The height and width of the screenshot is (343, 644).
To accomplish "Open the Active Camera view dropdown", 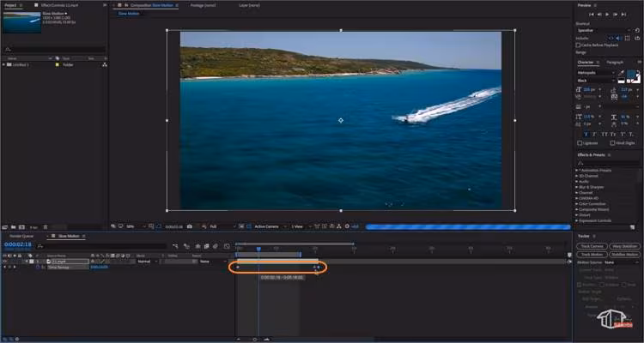I will coord(270,226).
